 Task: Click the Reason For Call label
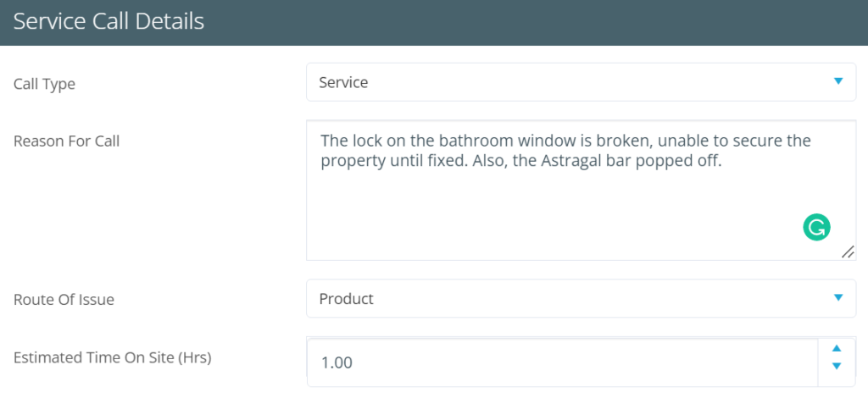(x=66, y=141)
